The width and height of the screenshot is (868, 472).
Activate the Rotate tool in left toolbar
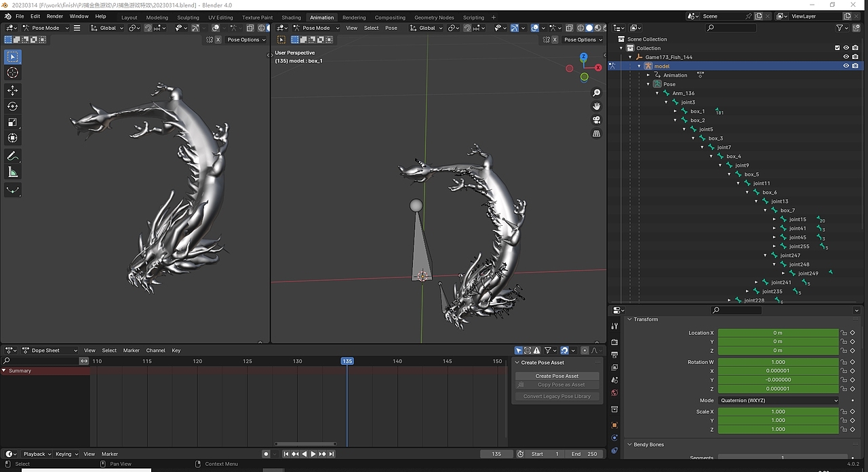click(12, 106)
